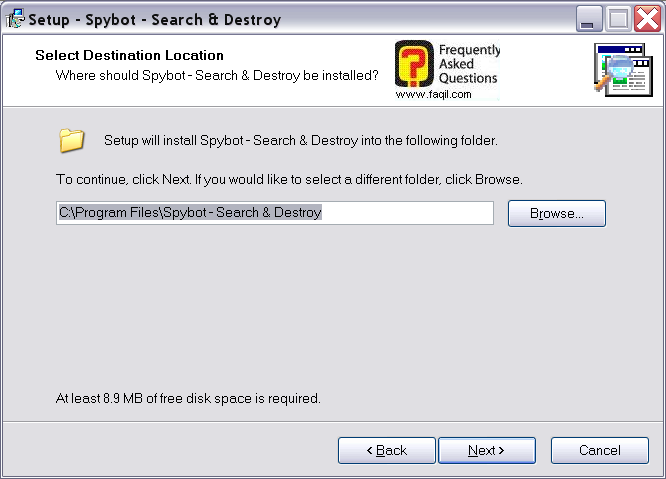Click the Browse... button
This screenshot has width=666, height=479.
(x=556, y=213)
